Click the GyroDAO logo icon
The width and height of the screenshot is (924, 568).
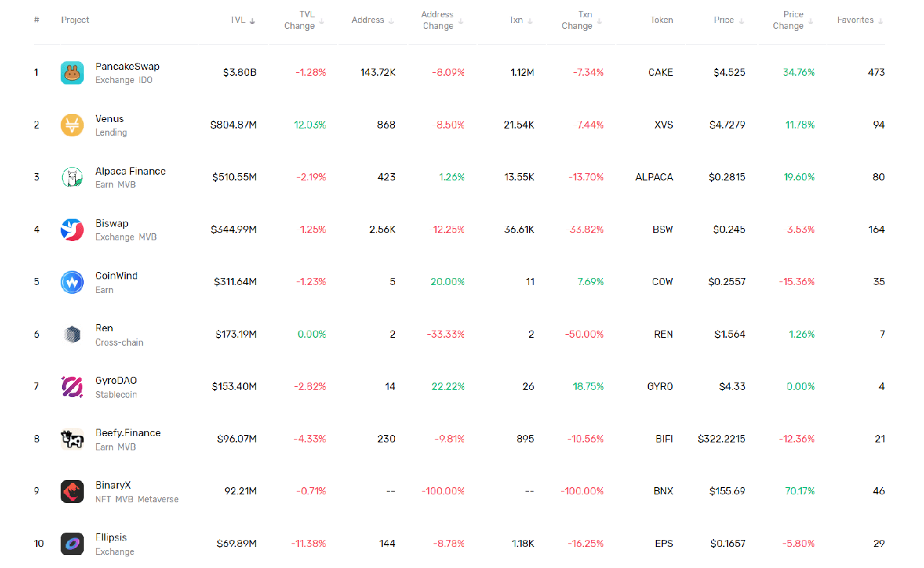72,387
